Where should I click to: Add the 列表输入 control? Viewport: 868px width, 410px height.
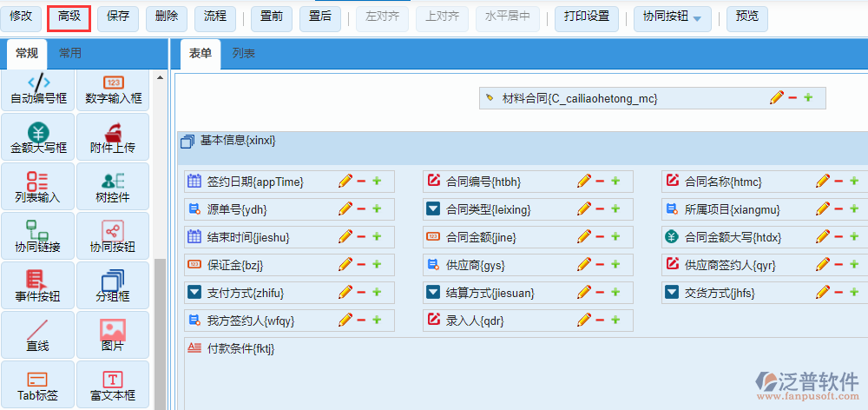[x=37, y=186]
